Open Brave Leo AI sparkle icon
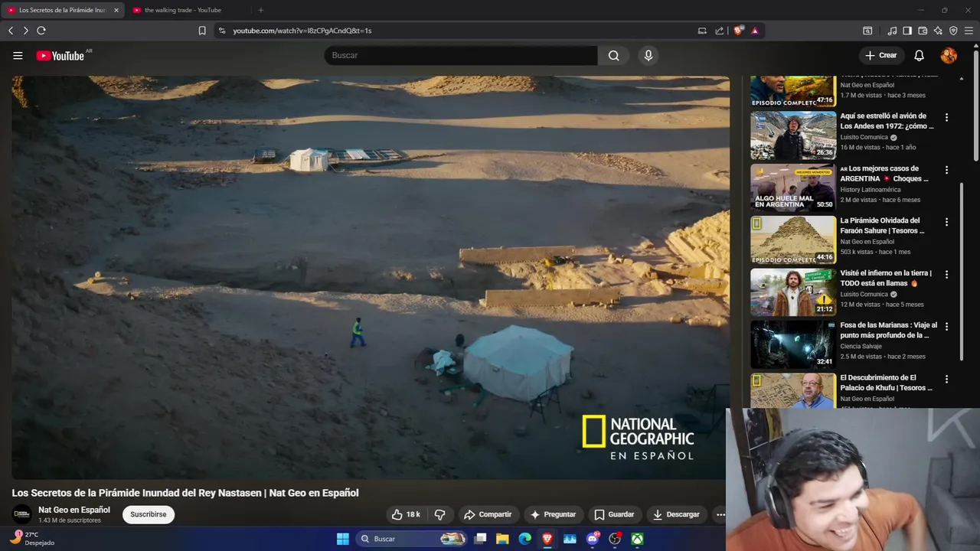This screenshot has height=551, width=980. pyautogui.click(x=938, y=31)
